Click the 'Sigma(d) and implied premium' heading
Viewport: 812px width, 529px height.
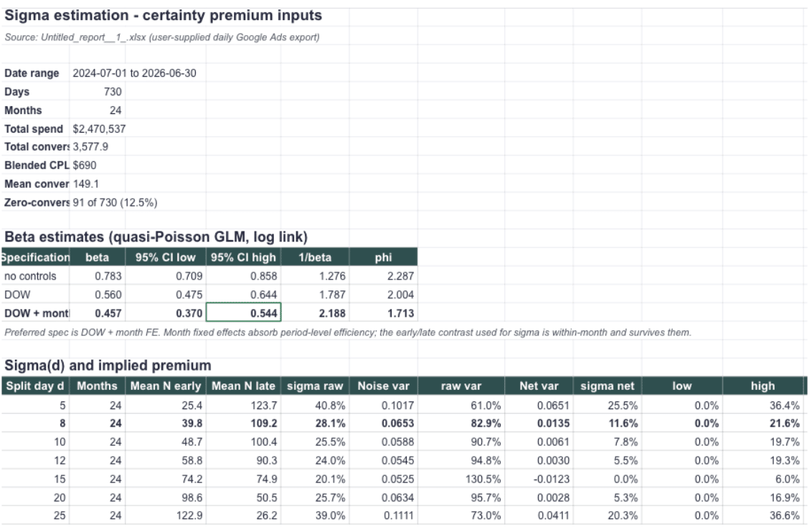pyautogui.click(x=108, y=366)
